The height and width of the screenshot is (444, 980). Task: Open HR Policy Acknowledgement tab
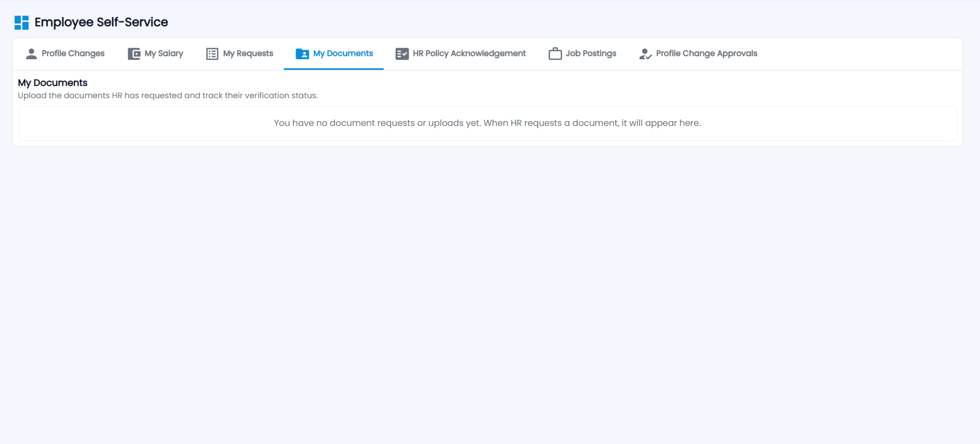[x=460, y=54]
